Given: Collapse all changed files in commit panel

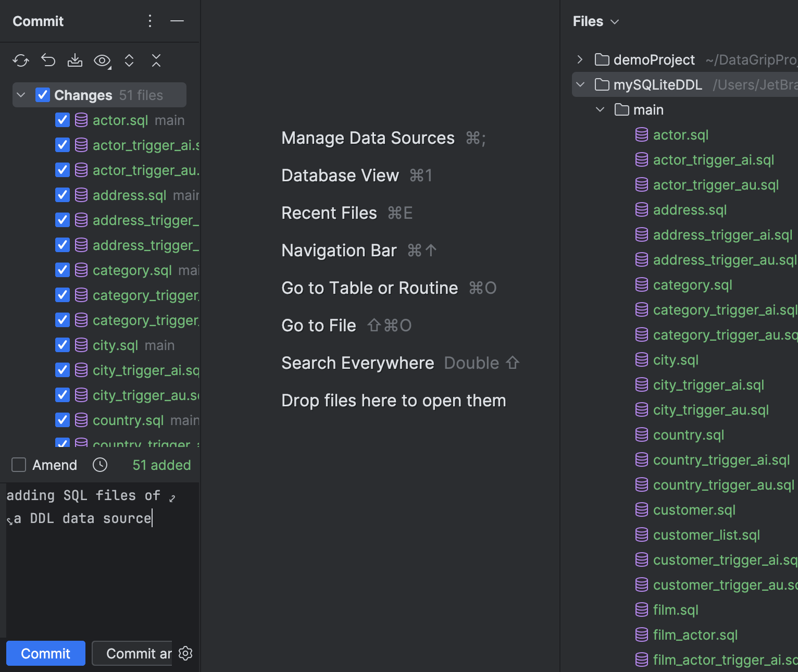Looking at the screenshot, I should pyautogui.click(x=156, y=60).
